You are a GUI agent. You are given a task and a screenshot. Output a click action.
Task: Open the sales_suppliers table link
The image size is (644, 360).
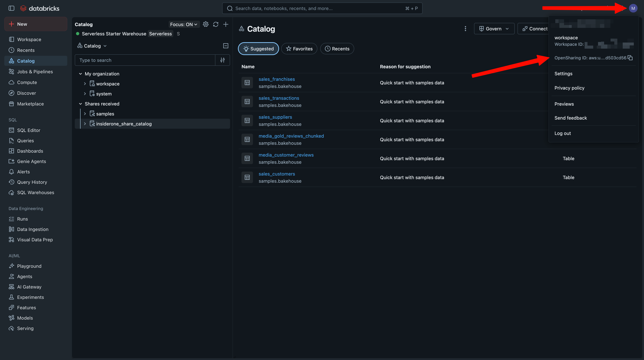(x=275, y=117)
